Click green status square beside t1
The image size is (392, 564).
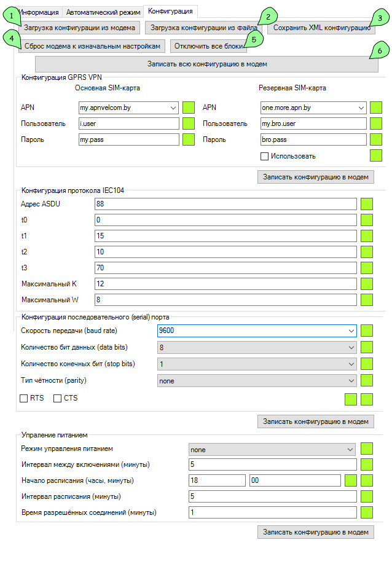367,236
